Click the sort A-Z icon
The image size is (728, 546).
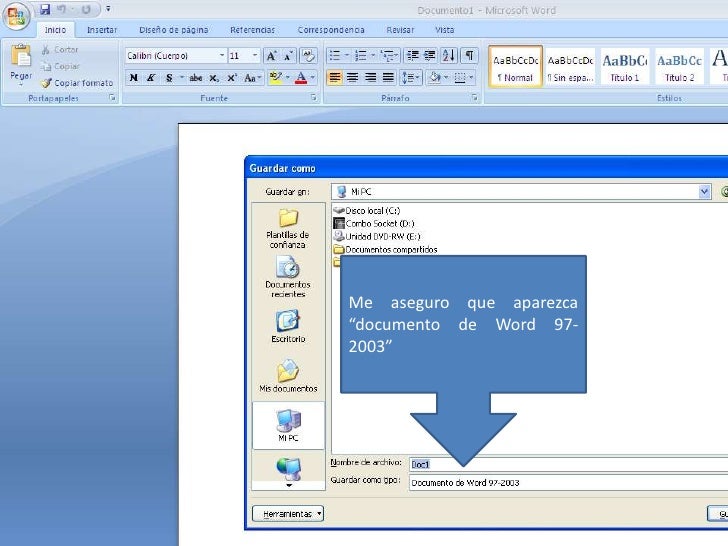448,56
